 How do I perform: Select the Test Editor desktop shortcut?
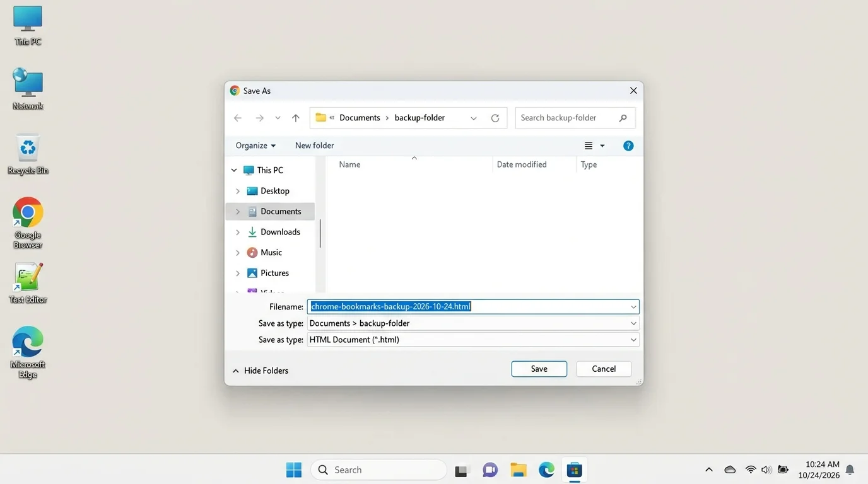click(x=28, y=283)
